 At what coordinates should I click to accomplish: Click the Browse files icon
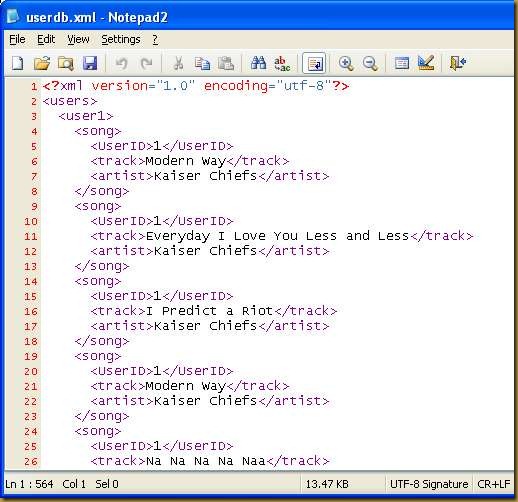[x=66, y=63]
